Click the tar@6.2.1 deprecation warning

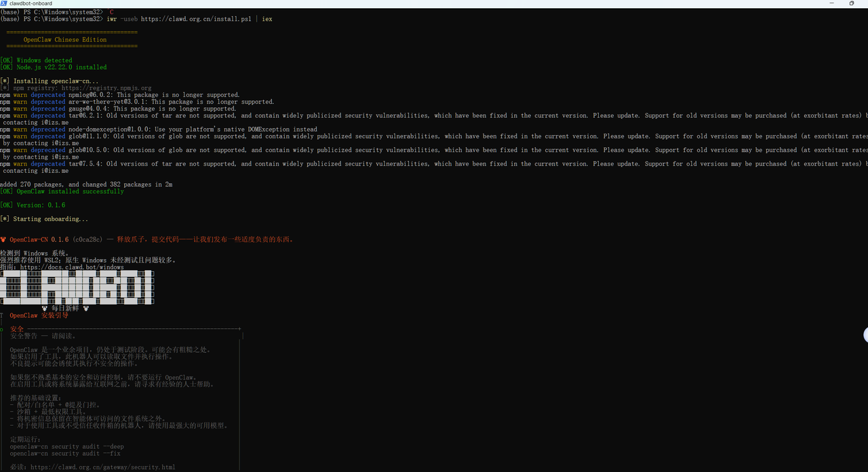(x=434, y=119)
